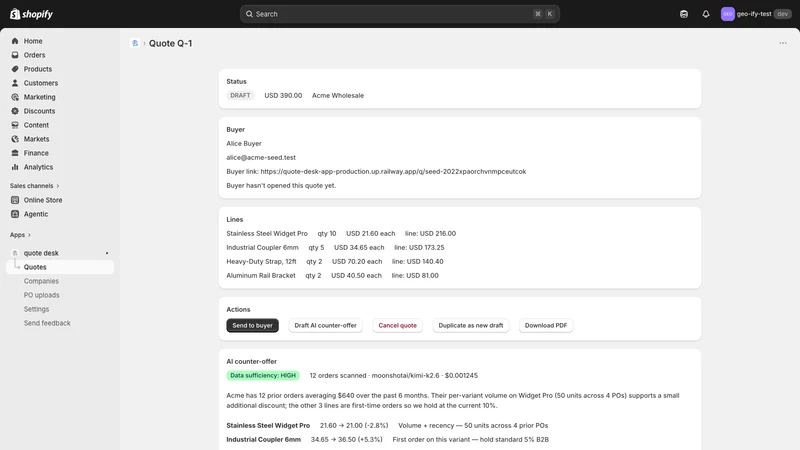
Task: Open Companies under quote desk
Action: pos(41,281)
